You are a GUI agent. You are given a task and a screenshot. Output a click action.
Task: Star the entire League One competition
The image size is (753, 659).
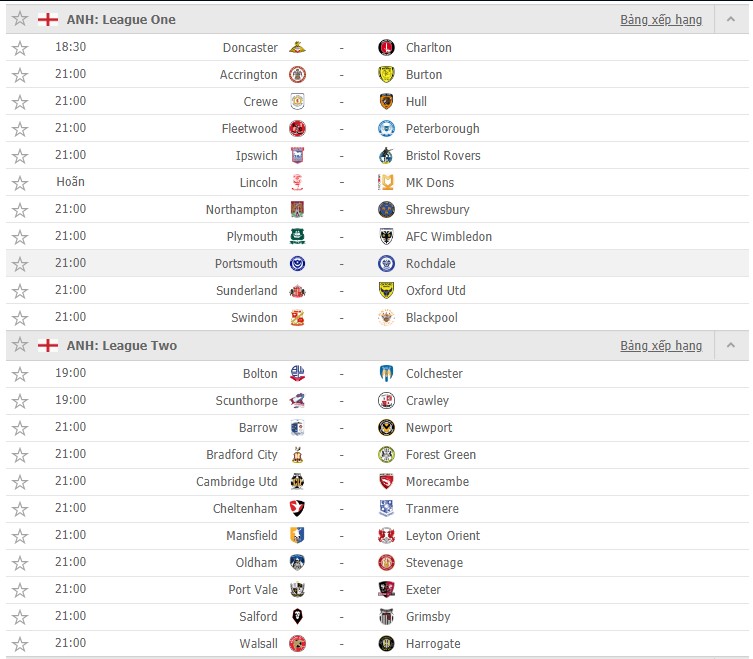point(20,19)
